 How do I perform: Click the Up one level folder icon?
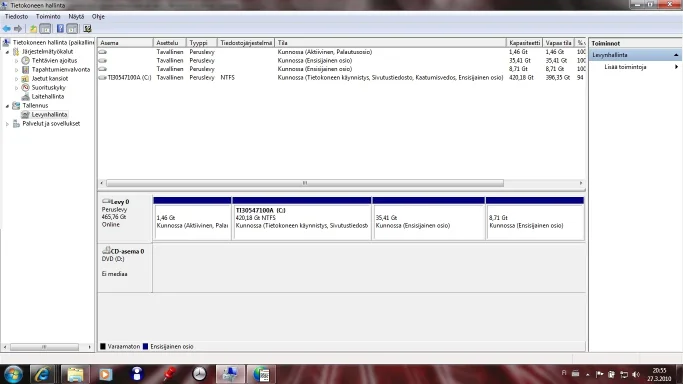point(33,29)
